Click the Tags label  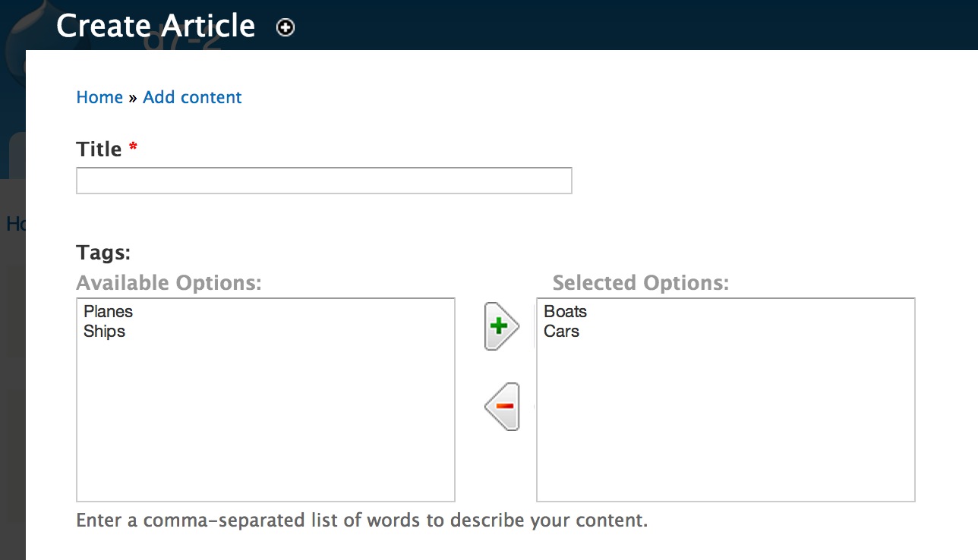point(103,253)
